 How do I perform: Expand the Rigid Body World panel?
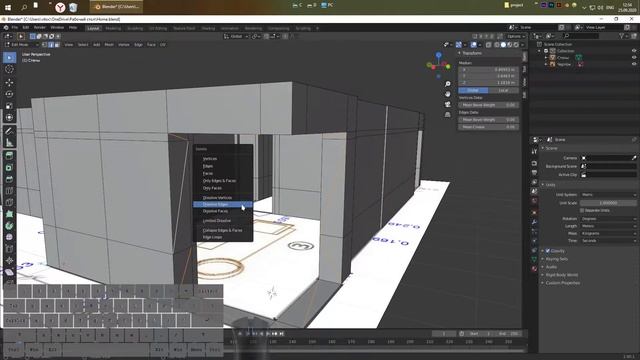[562, 275]
